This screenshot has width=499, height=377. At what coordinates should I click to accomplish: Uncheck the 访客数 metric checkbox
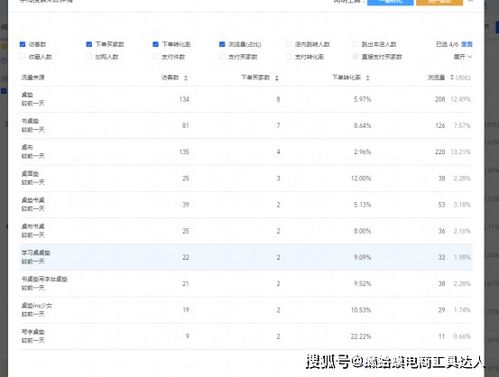click(x=23, y=44)
